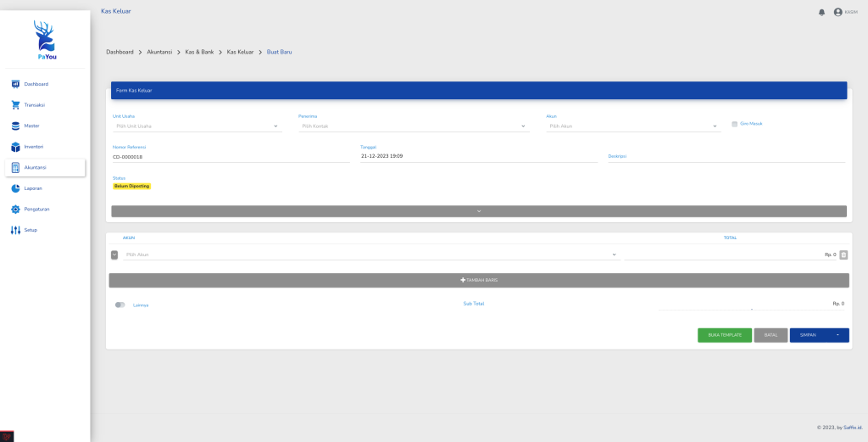Screen dimensions: 868x442
Task: Go to Akuntansi breadcrumb link
Action: 159,52
